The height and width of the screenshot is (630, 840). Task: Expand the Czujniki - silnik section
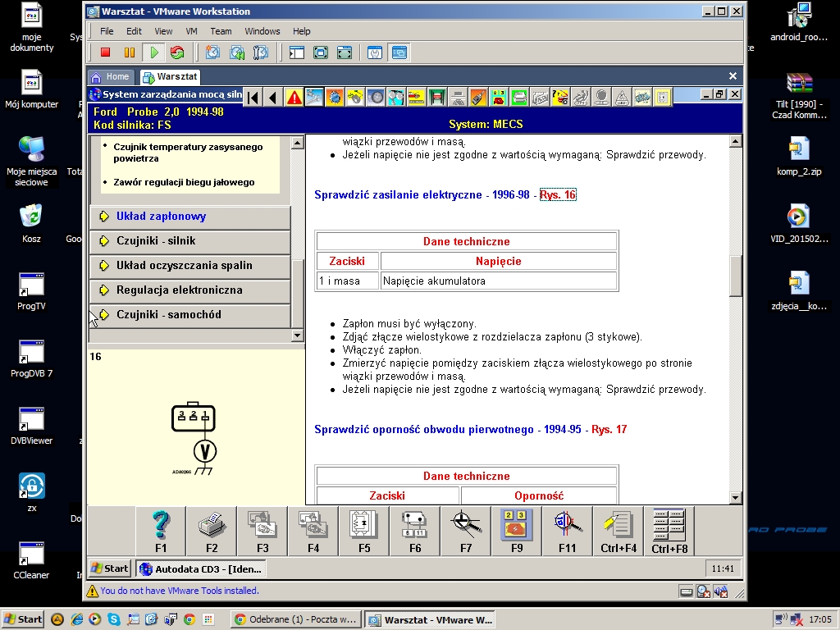click(x=156, y=241)
